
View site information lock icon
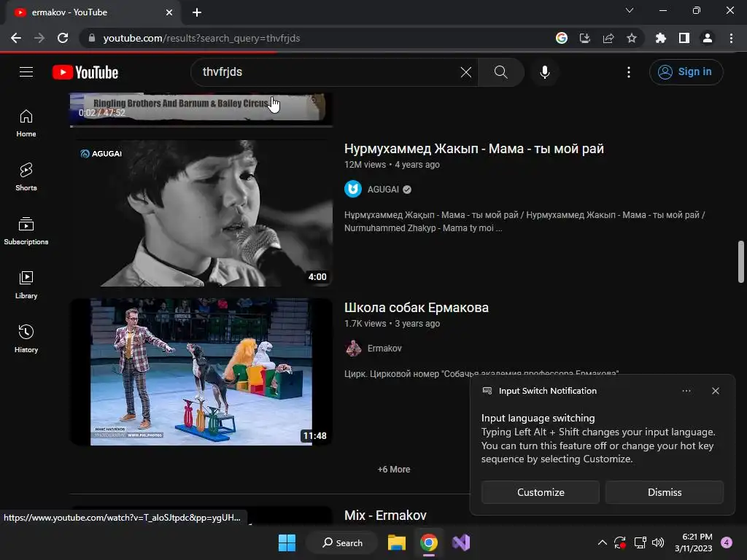tap(92, 38)
